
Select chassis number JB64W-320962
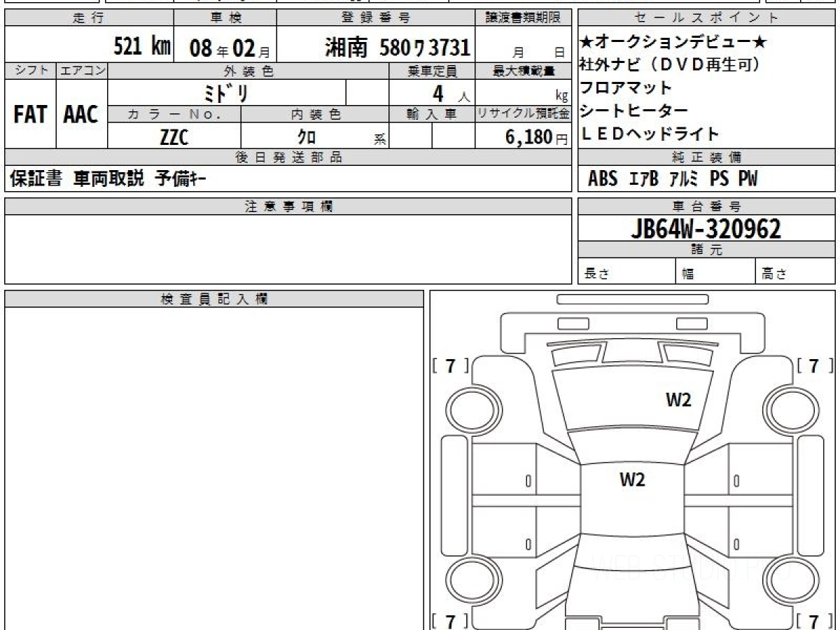(706, 229)
